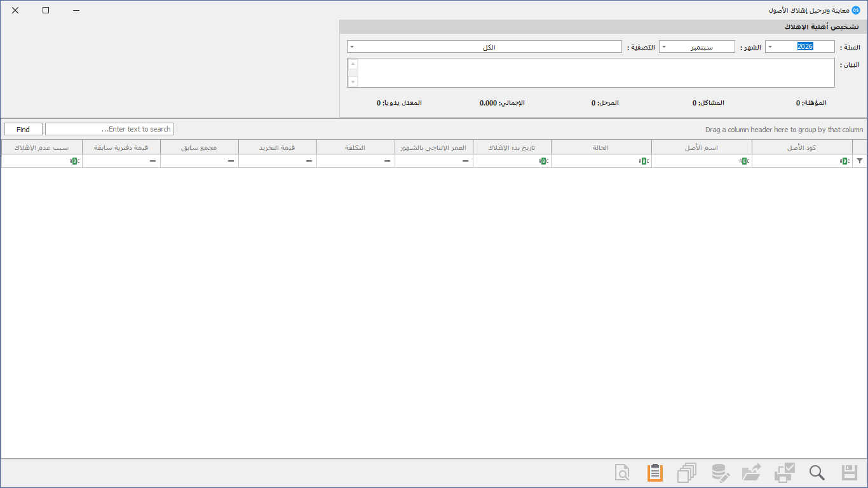Sort by مجمع سابق column header
Screen dimensions: 868x488
[200, 147]
